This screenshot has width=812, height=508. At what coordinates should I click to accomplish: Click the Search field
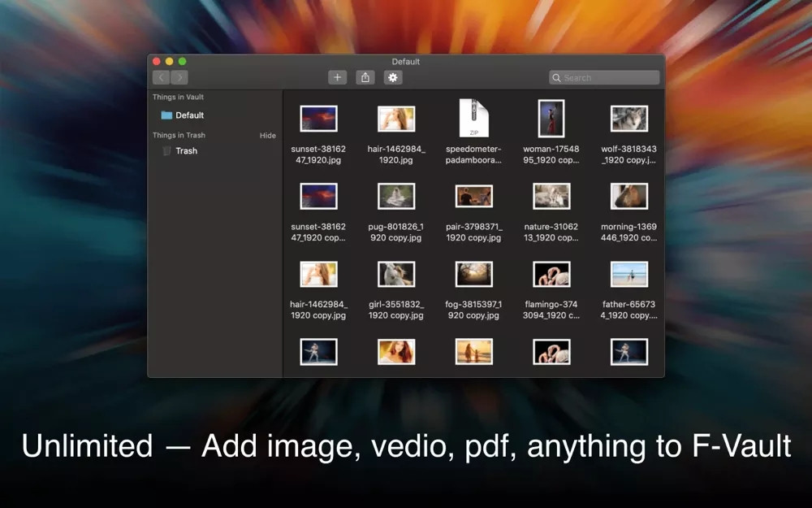tap(604, 78)
